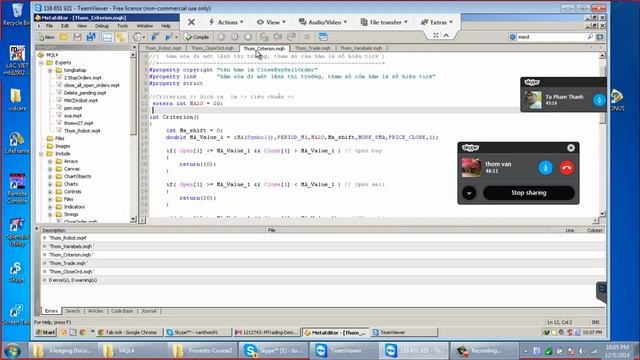Screen dimensions: 640x360
Task: Switch to Thom_Trade.mqh editor tab
Action: [313, 48]
